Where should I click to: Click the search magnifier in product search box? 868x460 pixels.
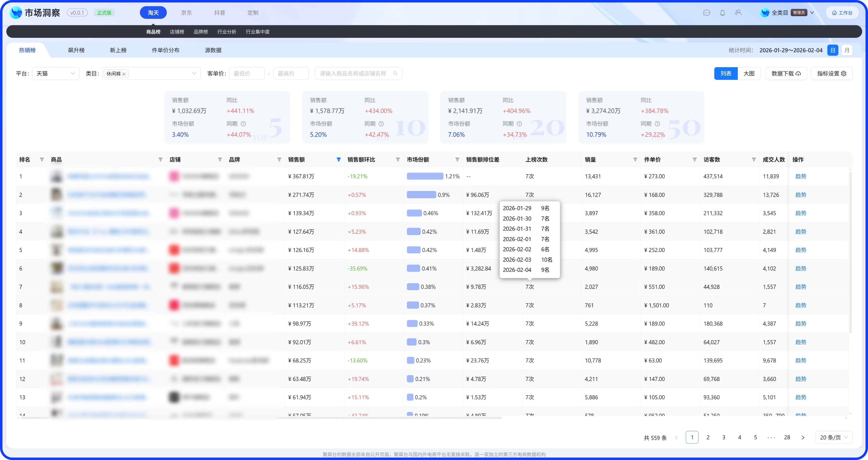click(395, 74)
